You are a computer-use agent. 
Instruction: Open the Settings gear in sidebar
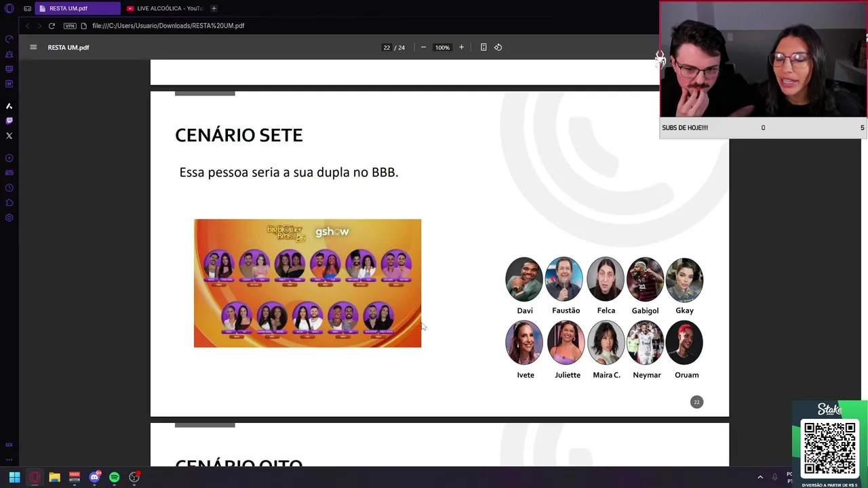(x=9, y=218)
